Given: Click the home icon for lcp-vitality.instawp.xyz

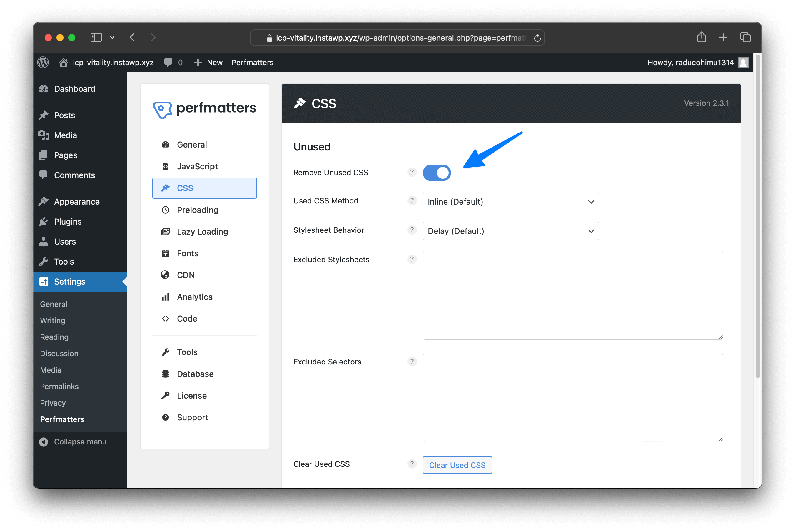Looking at the screenshot, I should (63, 62).
